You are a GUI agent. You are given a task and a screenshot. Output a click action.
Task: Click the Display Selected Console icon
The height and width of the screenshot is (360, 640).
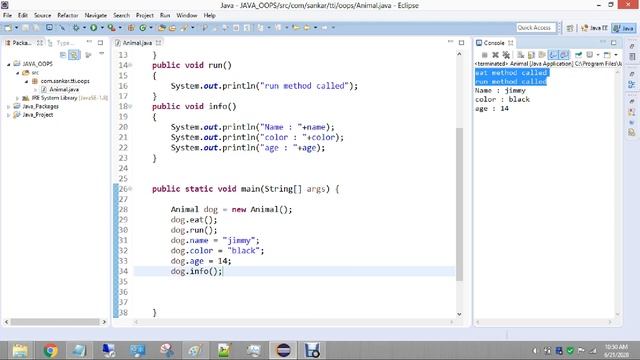pyautogui.click(x=589, y=55)
